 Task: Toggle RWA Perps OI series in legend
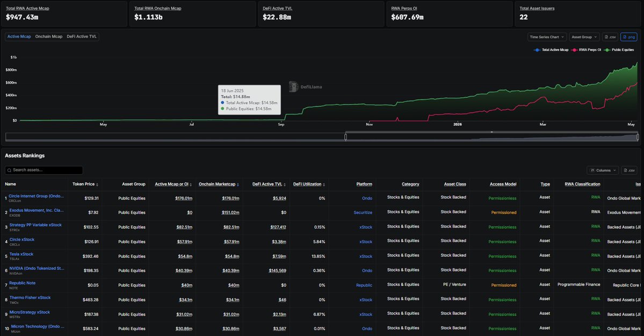pyautogui.click(x=586, y=50)
